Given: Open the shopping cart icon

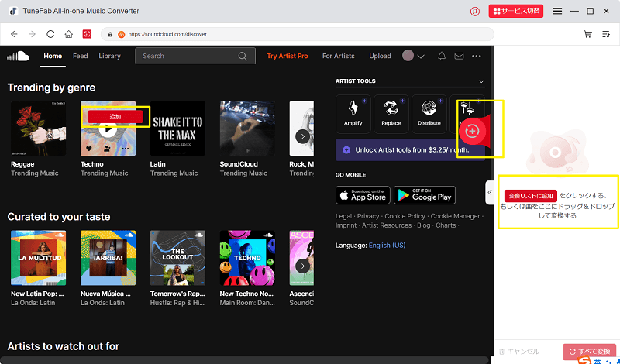Looking at the screenshot, I should coord(588,34).
